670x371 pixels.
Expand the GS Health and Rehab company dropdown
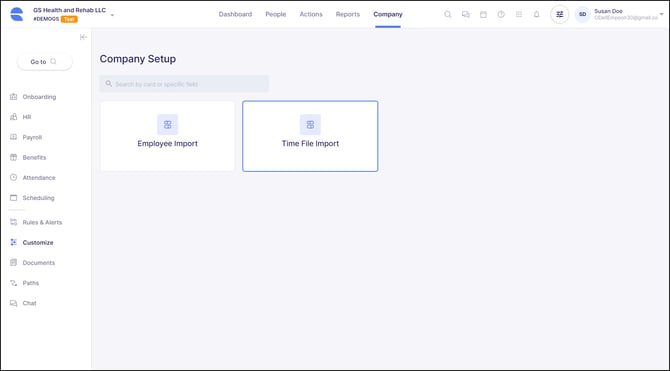pos(112,15)
